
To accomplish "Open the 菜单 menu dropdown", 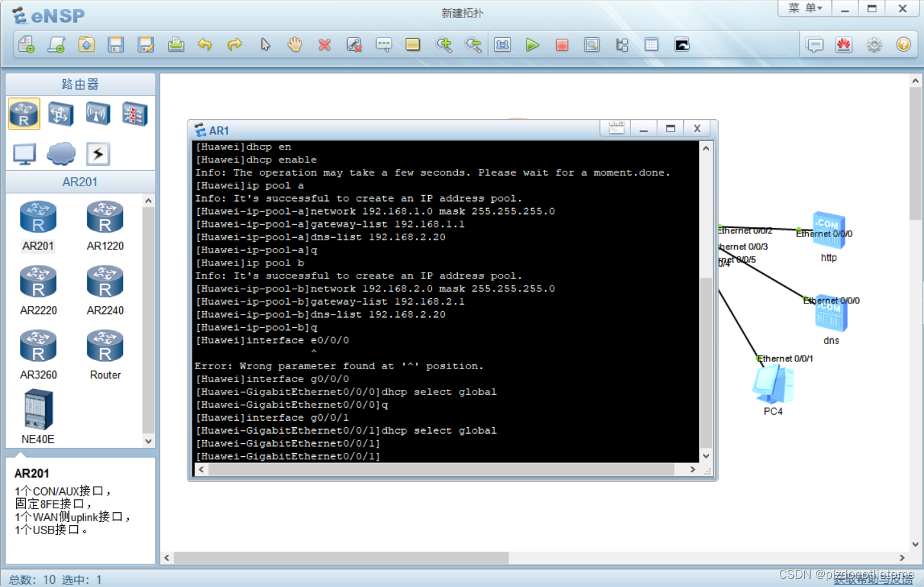I will point(805,8).
